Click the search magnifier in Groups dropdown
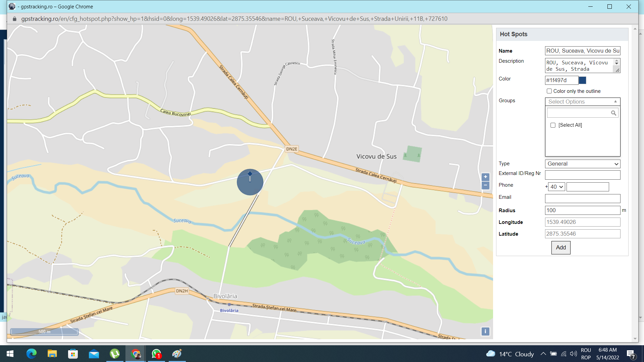Screen dimensions: 644x362 click(613, 113)
